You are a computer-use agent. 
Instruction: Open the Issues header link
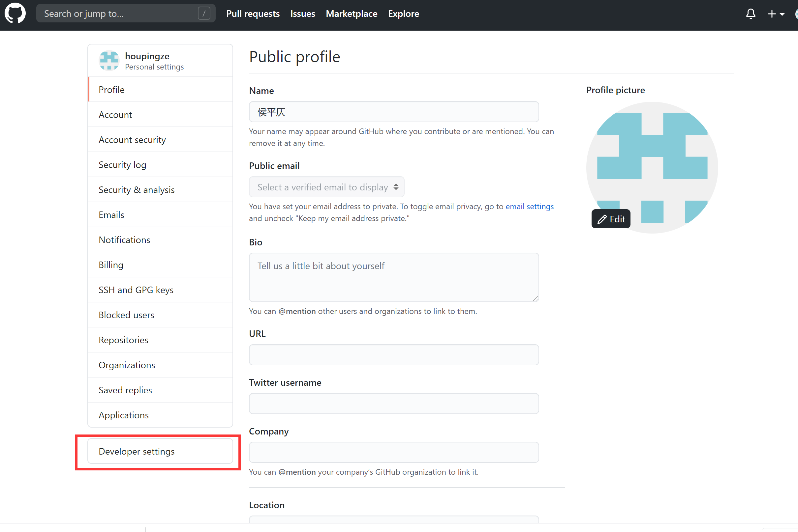tap(302, 14)
